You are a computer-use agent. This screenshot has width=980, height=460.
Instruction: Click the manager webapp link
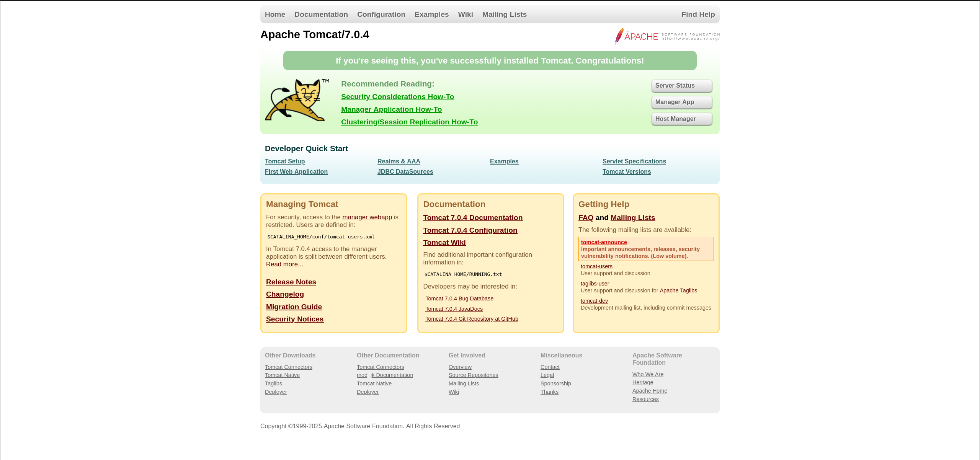367,217
